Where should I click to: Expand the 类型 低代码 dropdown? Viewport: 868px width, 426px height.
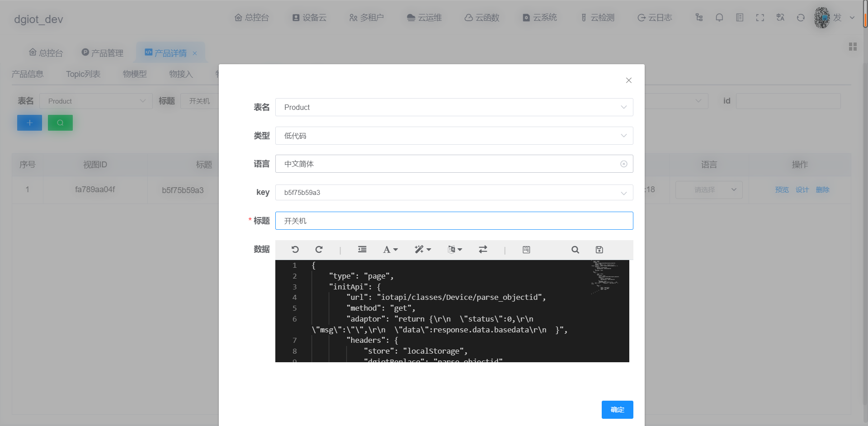(x=454, y=136)
